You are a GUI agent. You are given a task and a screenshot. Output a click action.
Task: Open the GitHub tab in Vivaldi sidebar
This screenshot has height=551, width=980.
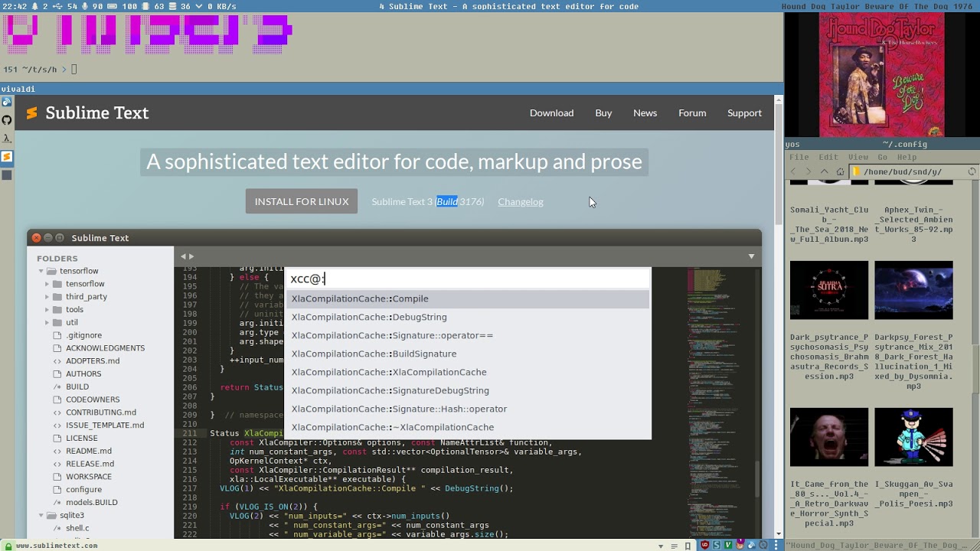[x=6, y=120]
